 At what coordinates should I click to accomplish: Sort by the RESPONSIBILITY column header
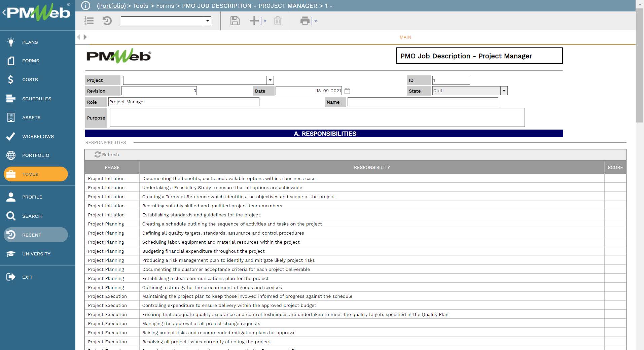372,167
